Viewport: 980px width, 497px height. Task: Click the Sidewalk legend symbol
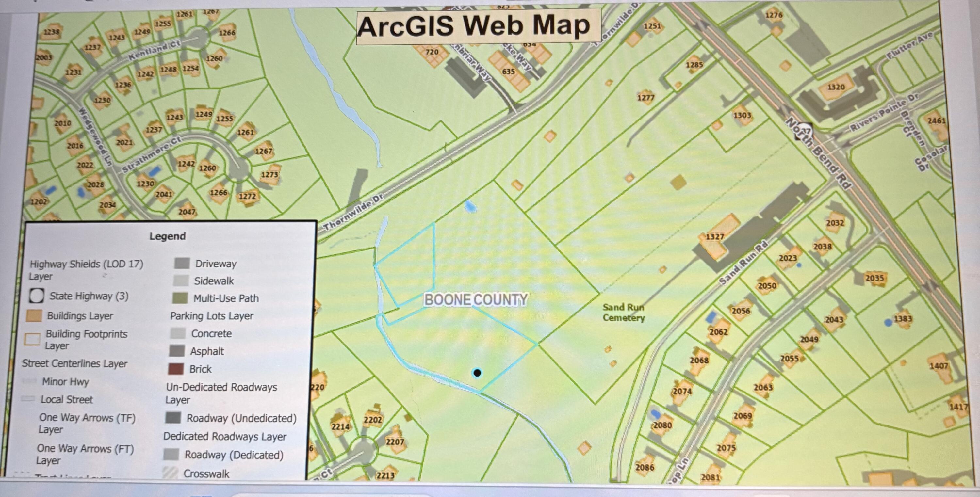181,281
